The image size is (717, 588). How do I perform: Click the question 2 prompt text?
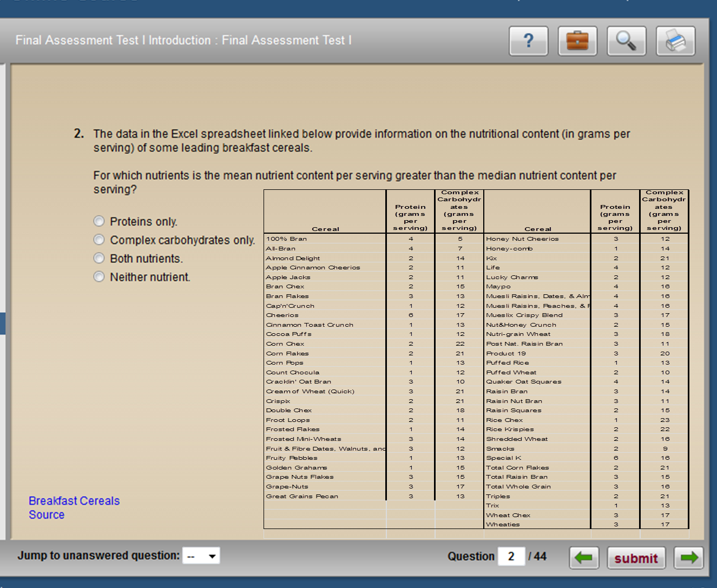point(361,141)
